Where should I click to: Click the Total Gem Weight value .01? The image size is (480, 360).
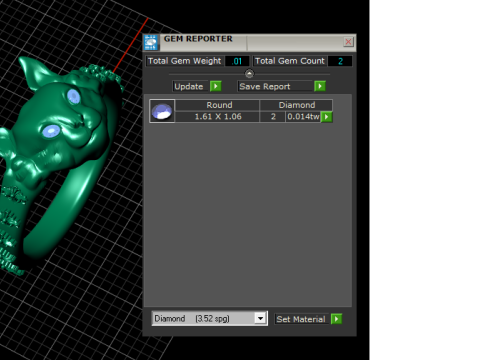237,61
